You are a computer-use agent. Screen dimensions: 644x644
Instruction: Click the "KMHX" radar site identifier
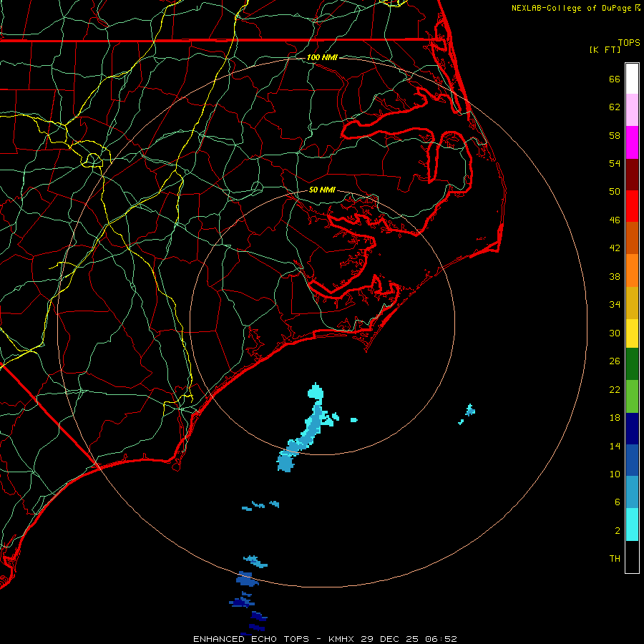[x=342, y=639]
